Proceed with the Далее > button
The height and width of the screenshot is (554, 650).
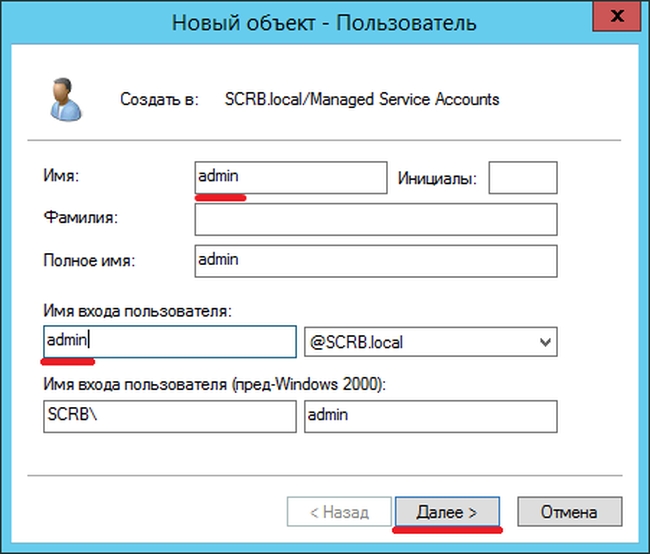click(446, 511)
